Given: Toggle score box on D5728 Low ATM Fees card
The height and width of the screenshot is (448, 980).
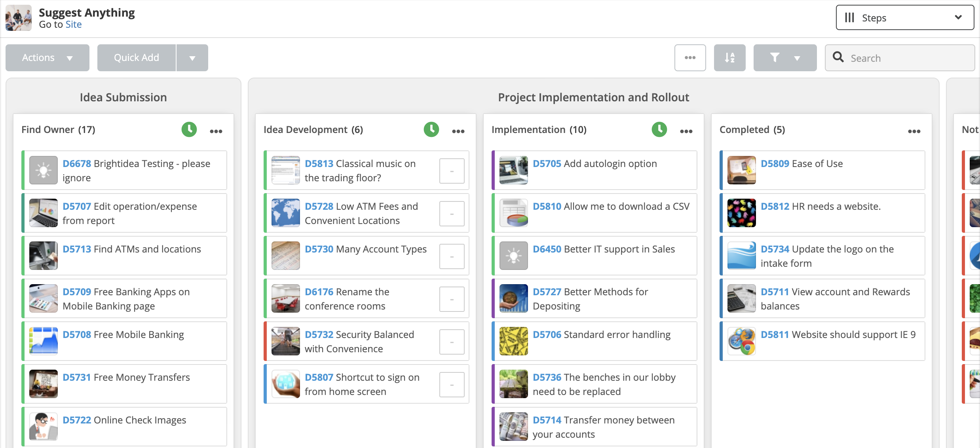Looking at the screenshot, I should 452,214.
